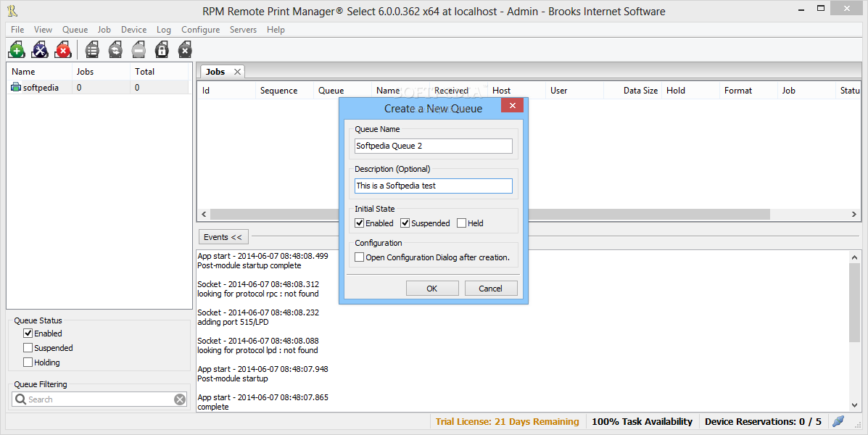Click the green plus add queue icon
The image size is (868, 435).
(17, 50)
